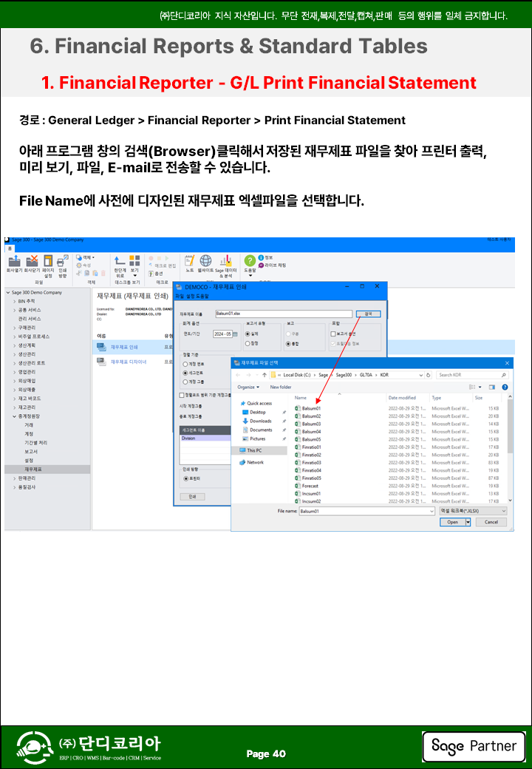The height and width of the screenshot is (769, 532).
Task: Select the 실제 (Actual) report type radio
Action: coord(248,334)
